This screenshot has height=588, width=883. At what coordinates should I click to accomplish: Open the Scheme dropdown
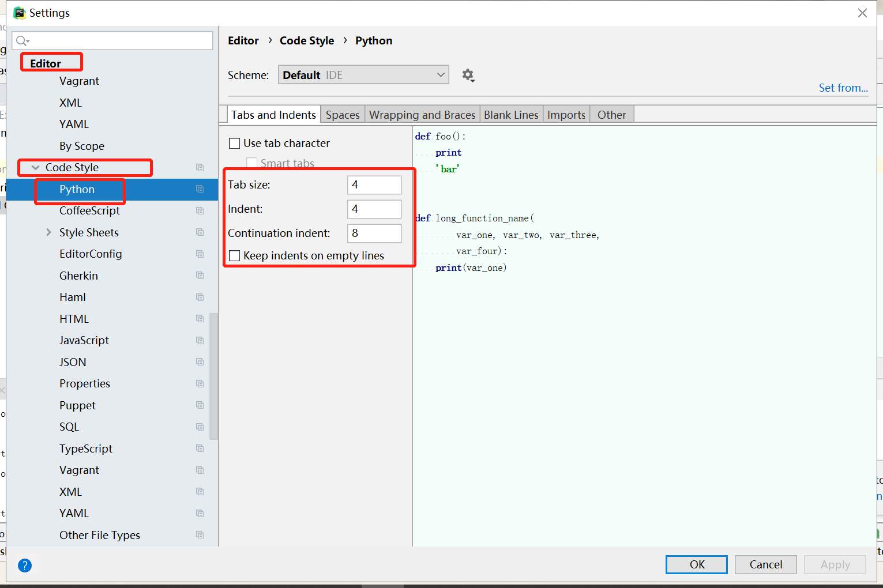click(x=363, y=75)
